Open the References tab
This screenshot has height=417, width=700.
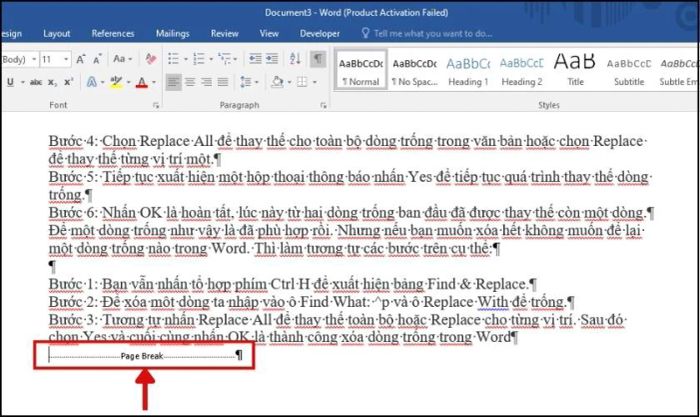pos(113,33)
